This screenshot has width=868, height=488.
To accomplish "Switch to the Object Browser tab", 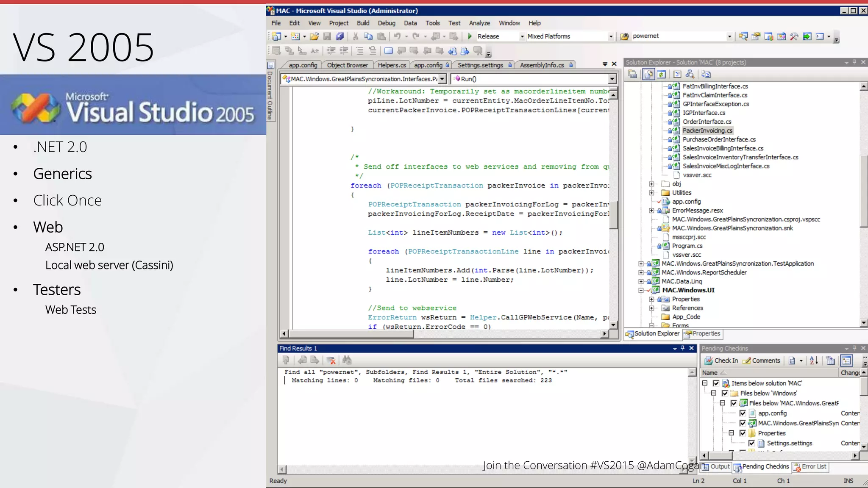I will coord(348,65).
